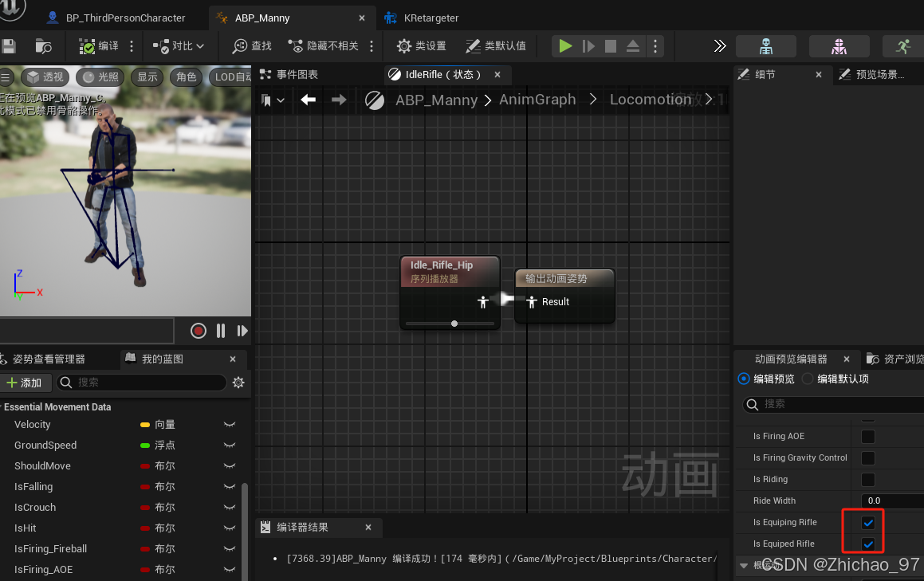
Task: Save the current asset with floppy icon
Action: (x=8, y=46)
